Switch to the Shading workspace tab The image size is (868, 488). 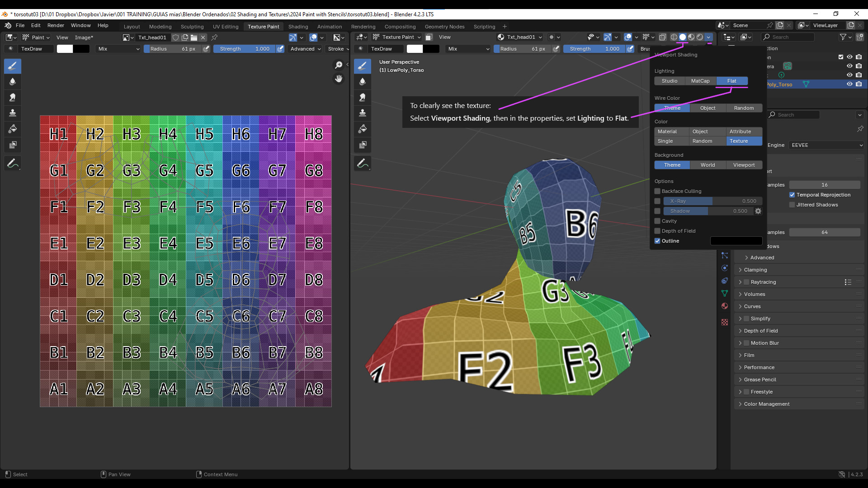point(298,27)
